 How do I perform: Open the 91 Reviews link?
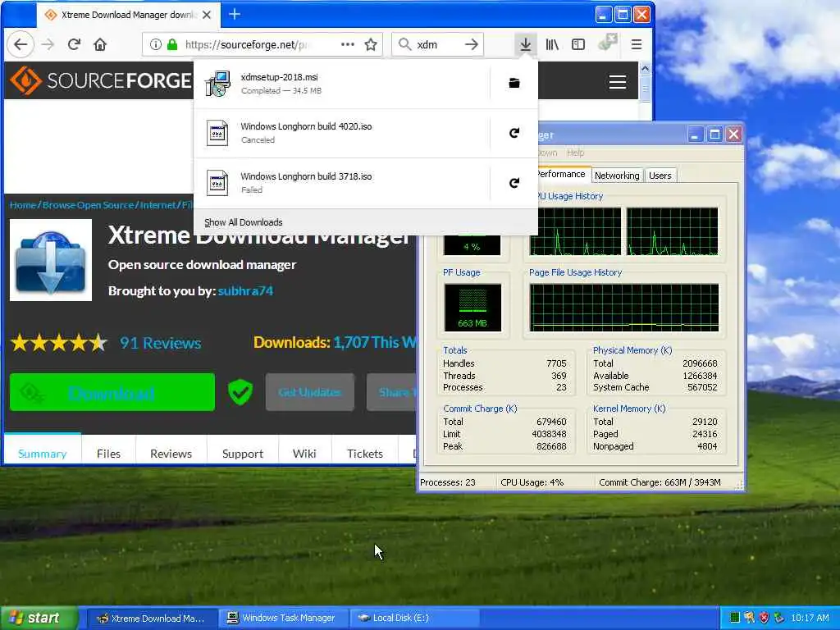[161, 343]
